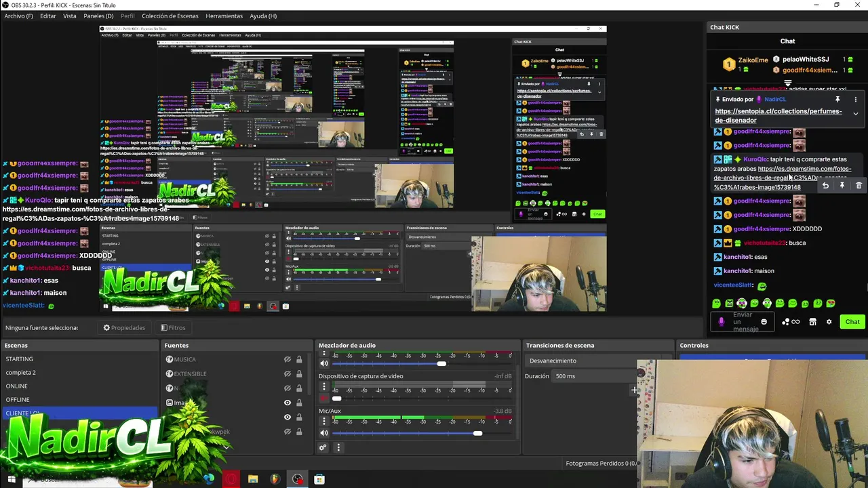The image size is (868, 488).
Task: Click pelaoWhiteSSJ in leaderboard
Action: pos(806,60)
